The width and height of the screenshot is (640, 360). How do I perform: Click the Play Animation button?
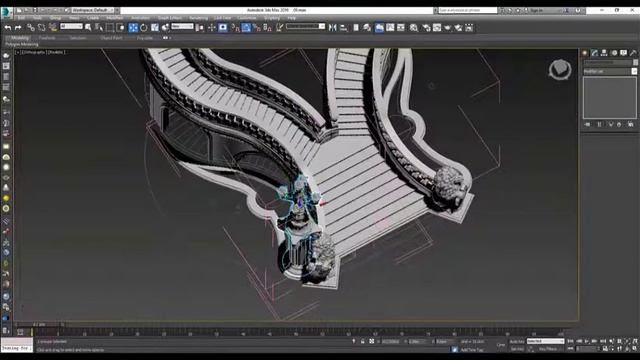(587, 341)
